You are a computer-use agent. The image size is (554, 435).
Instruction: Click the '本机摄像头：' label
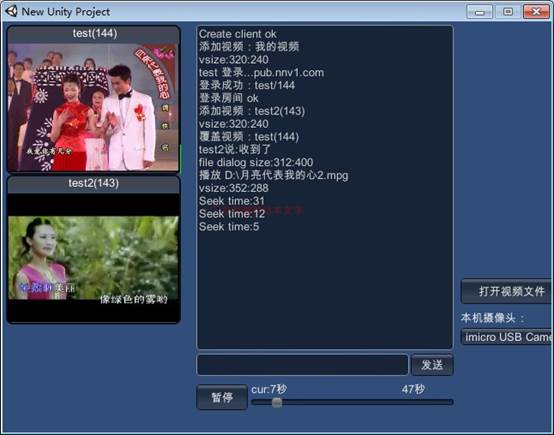click(x=492, y=318)
